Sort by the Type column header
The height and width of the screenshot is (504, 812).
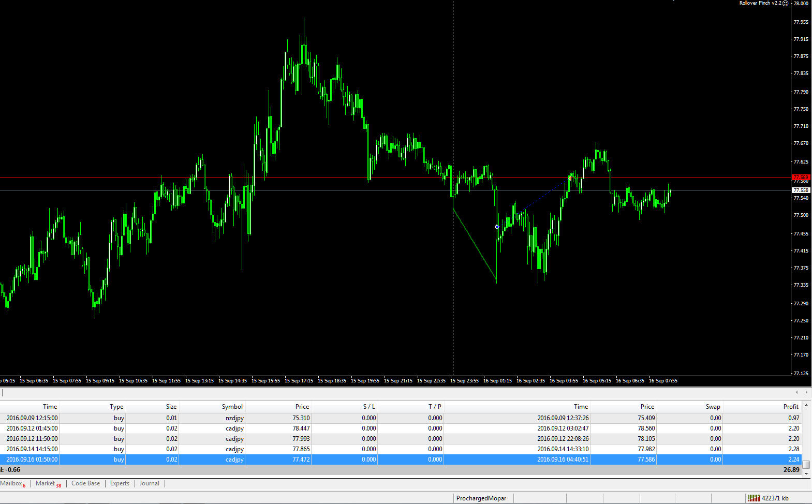[x=92, y=407]
